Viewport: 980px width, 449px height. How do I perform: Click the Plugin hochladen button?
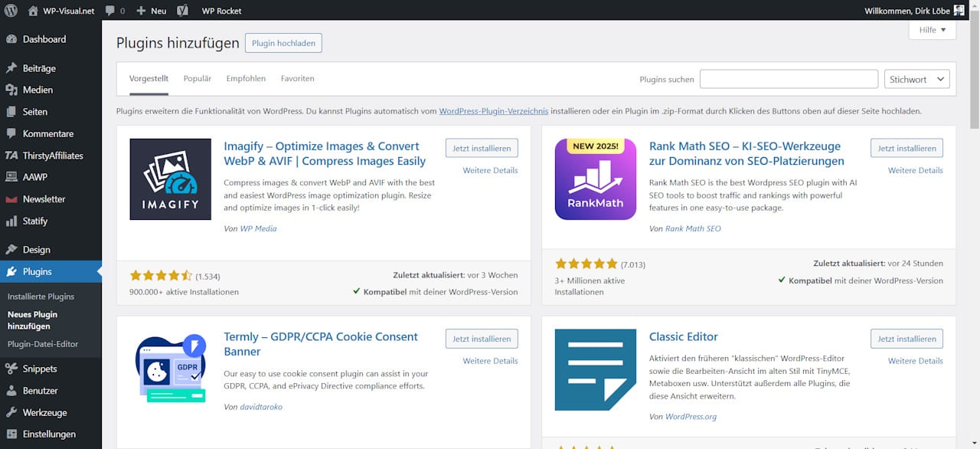click(x=283, y=44)
